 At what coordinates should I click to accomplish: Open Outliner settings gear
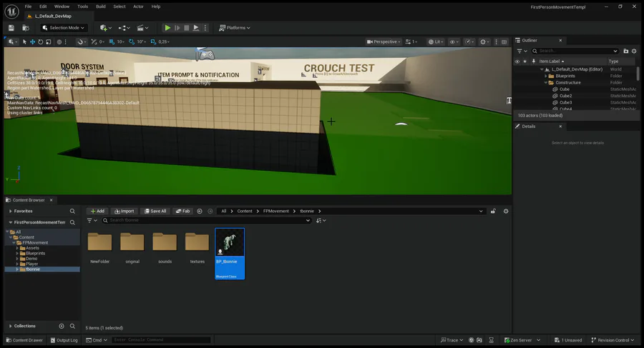634,51
